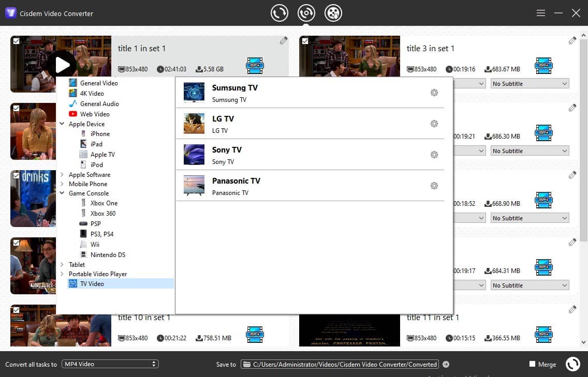This screenshot has width=588, height=377.
Task: Uncheck the selection box on title 1 thumbnail
Action: coord(16,42)
